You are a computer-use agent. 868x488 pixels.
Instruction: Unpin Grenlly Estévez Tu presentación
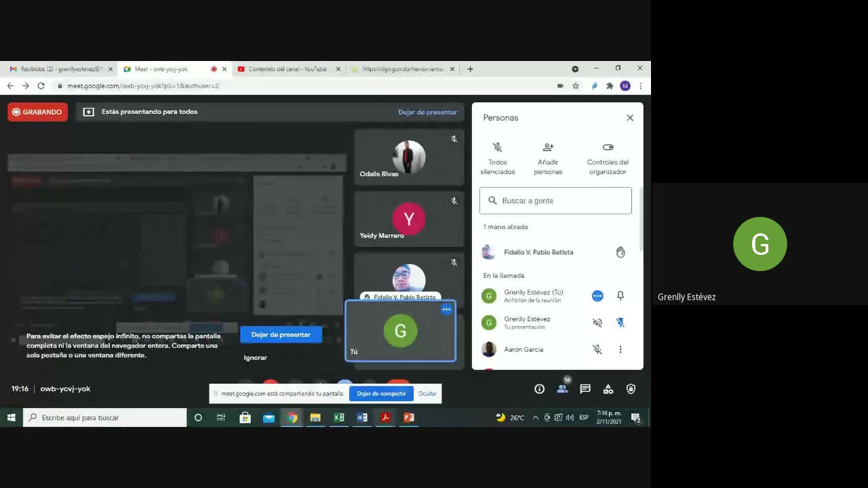[x=620, y=323]
